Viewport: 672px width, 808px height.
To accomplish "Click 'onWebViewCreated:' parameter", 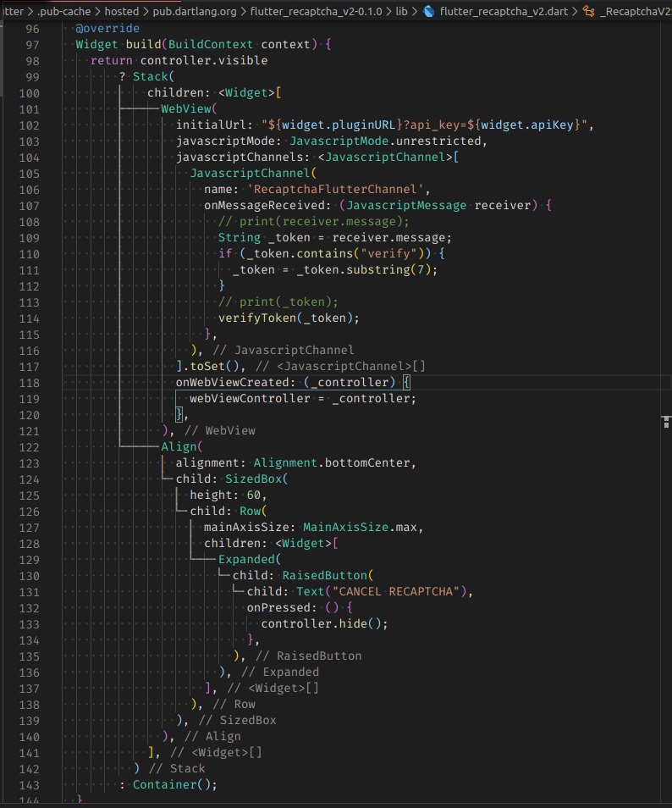I will point(236,382).
